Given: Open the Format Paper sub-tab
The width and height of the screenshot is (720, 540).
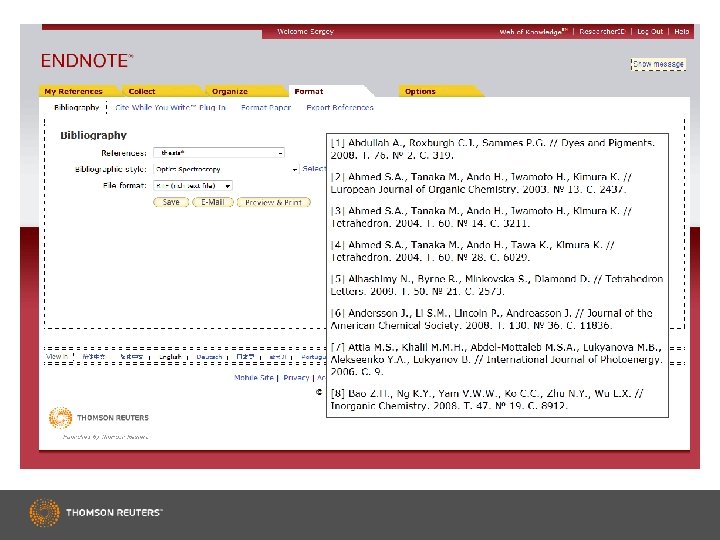Looking at the screenshot, I should pos(266,107).
